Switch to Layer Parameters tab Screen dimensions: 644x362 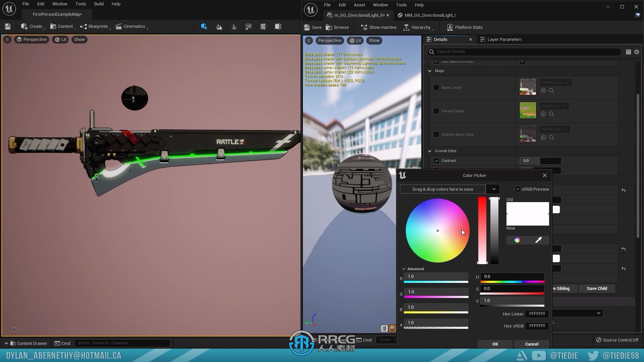501,40
